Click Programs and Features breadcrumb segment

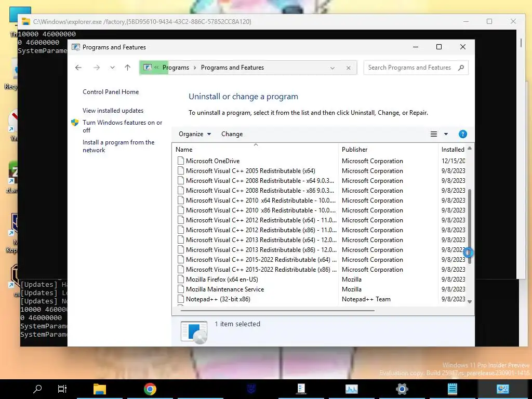pos(232,68)
